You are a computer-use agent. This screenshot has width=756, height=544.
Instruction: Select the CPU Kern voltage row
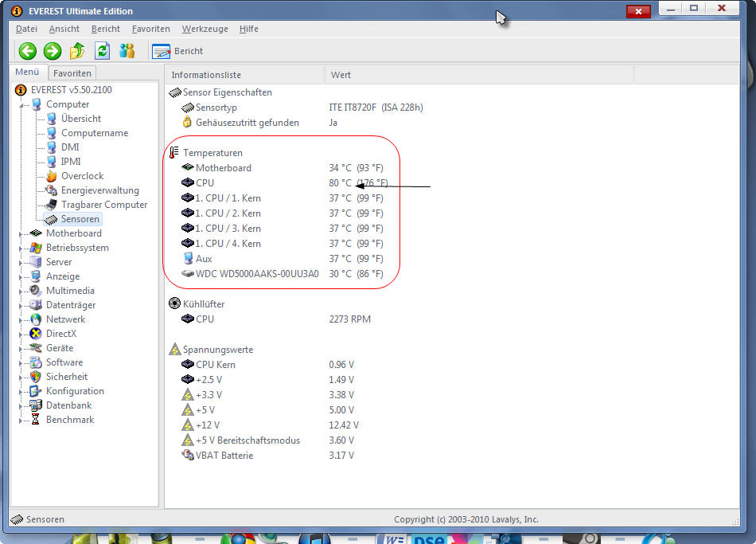267,365
